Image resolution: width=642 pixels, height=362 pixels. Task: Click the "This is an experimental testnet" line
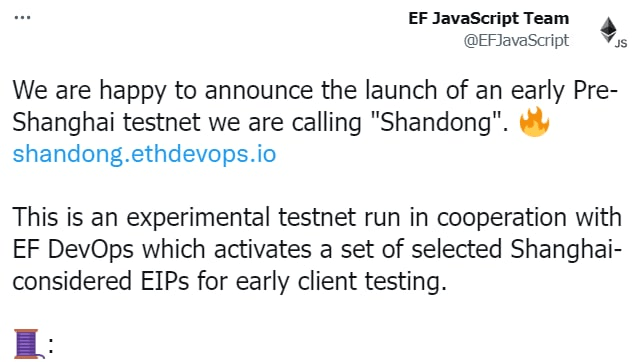pos(317,217)
